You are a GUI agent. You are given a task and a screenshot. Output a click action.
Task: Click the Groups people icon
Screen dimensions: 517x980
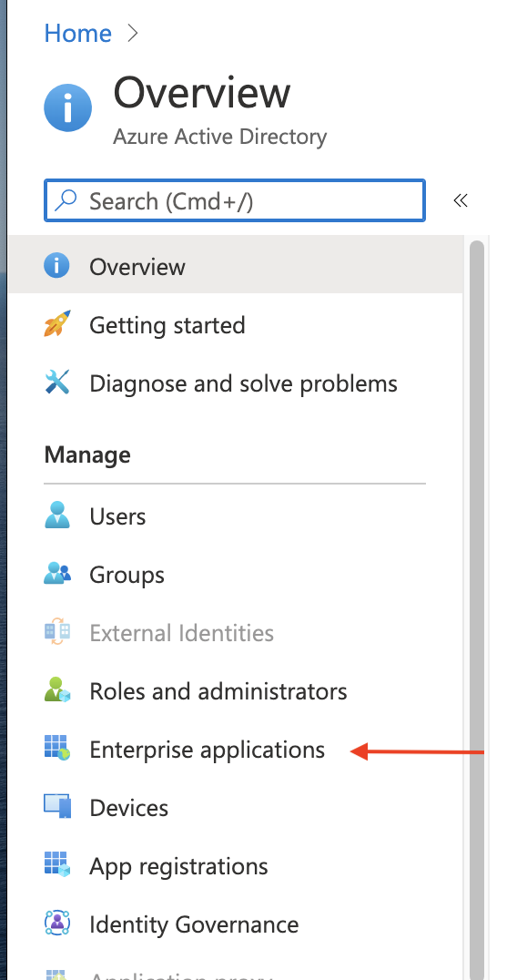pos(56,574)
